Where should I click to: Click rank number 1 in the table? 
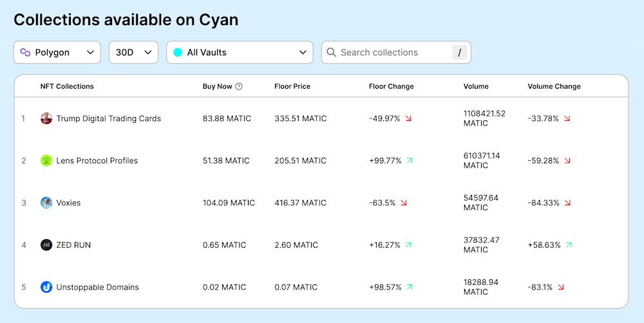23,118
